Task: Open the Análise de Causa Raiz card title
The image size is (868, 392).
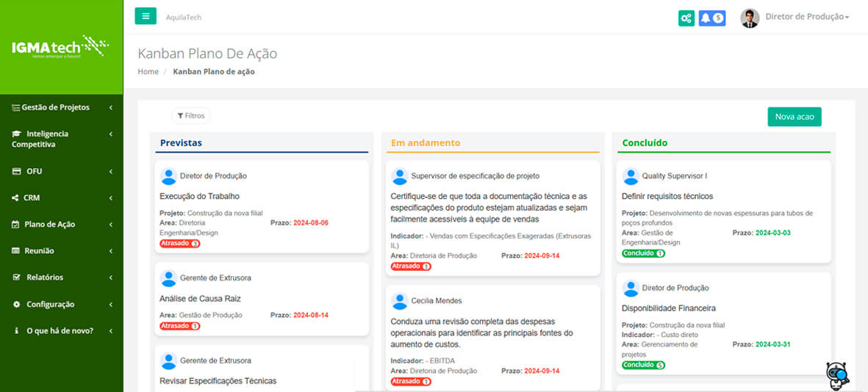Action: tap(200, 299)
